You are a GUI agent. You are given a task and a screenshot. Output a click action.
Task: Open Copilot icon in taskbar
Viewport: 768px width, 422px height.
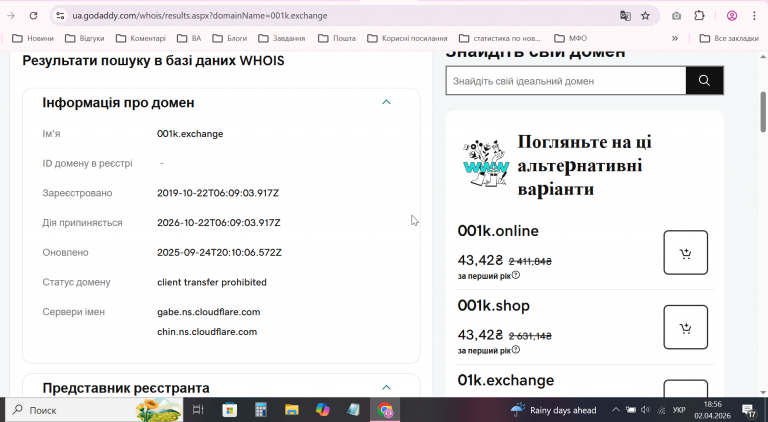pyautogui.click(x=323, y=410)
